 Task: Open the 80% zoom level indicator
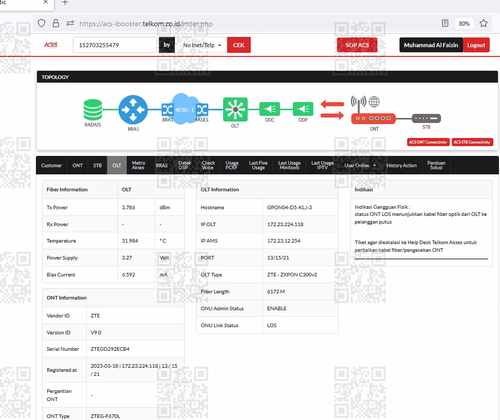click(x=464, y=24)
